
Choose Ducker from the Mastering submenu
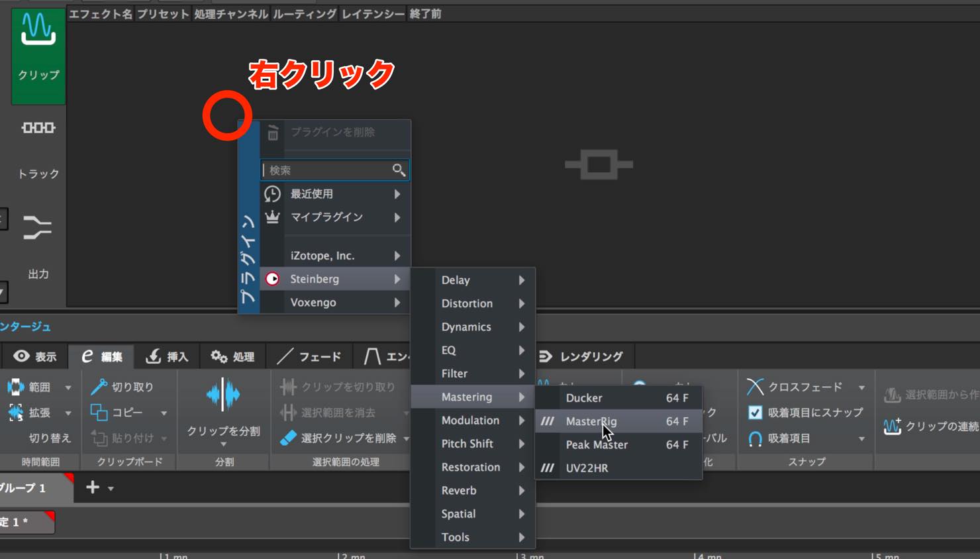point(618,398)
